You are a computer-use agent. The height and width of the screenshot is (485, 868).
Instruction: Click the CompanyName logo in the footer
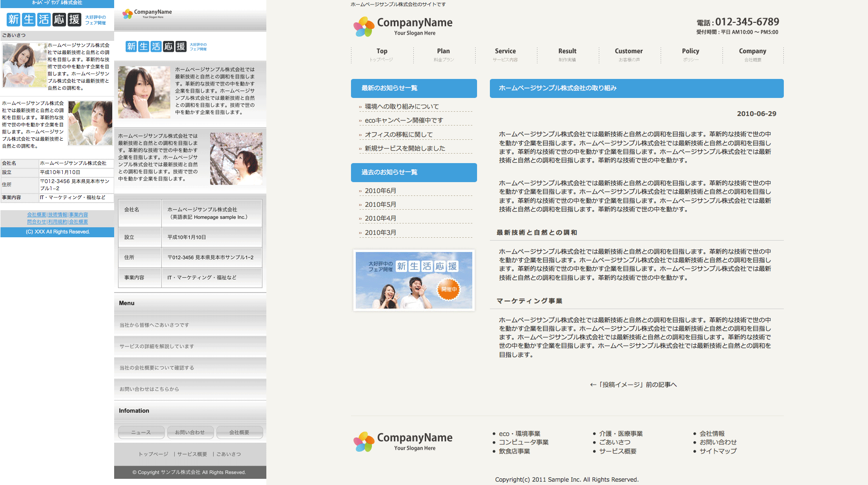(x=402, y=442)
